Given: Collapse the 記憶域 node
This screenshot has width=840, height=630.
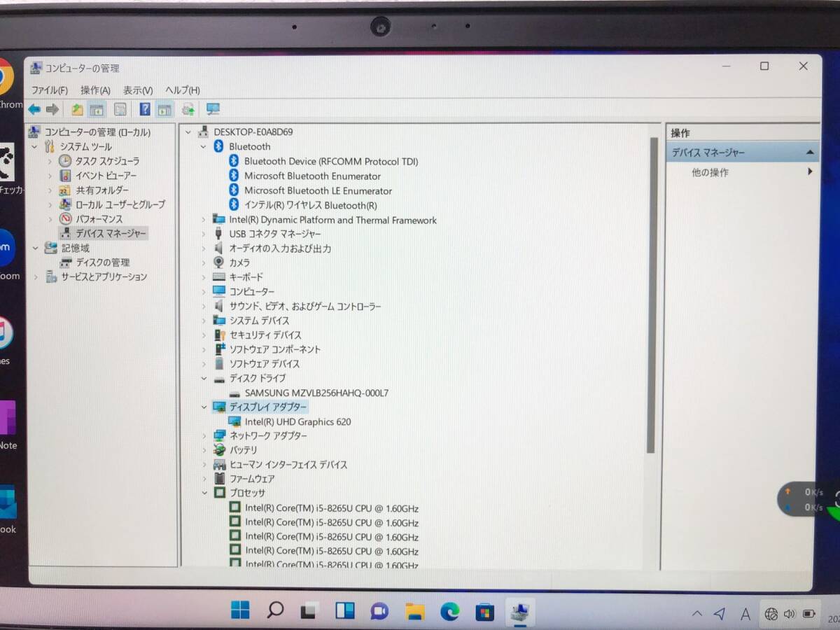Looking at the screenshot, I should 35,248.
